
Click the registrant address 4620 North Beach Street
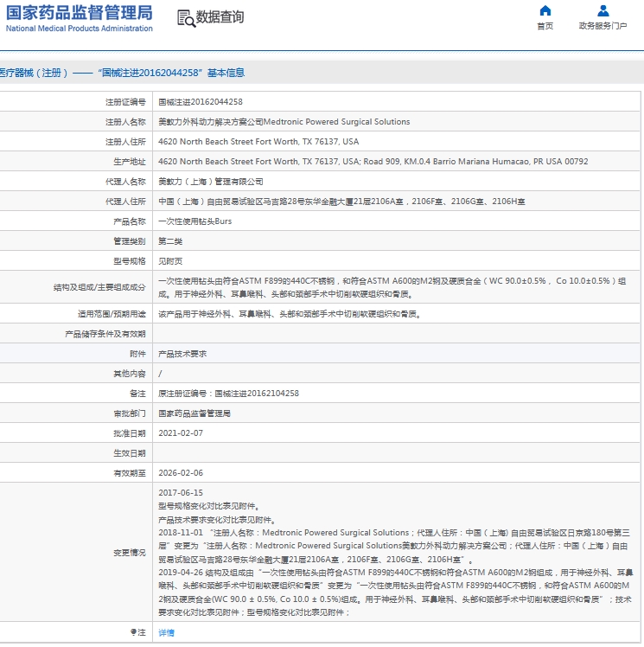pos(258,142)
